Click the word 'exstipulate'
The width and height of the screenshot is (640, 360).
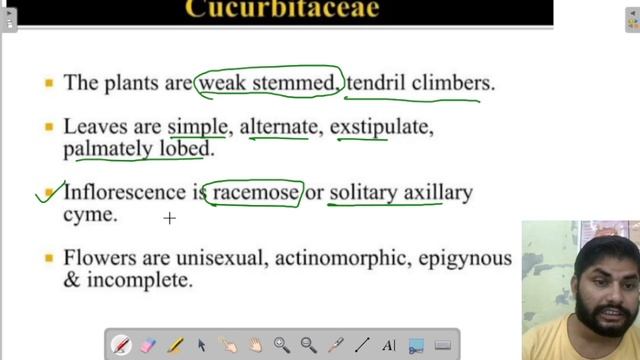pos(379,127)
